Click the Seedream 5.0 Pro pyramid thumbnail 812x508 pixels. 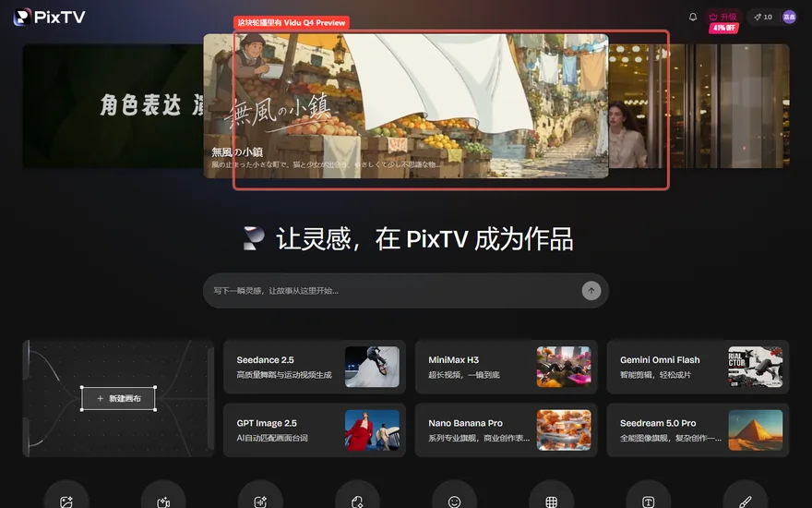755,430
